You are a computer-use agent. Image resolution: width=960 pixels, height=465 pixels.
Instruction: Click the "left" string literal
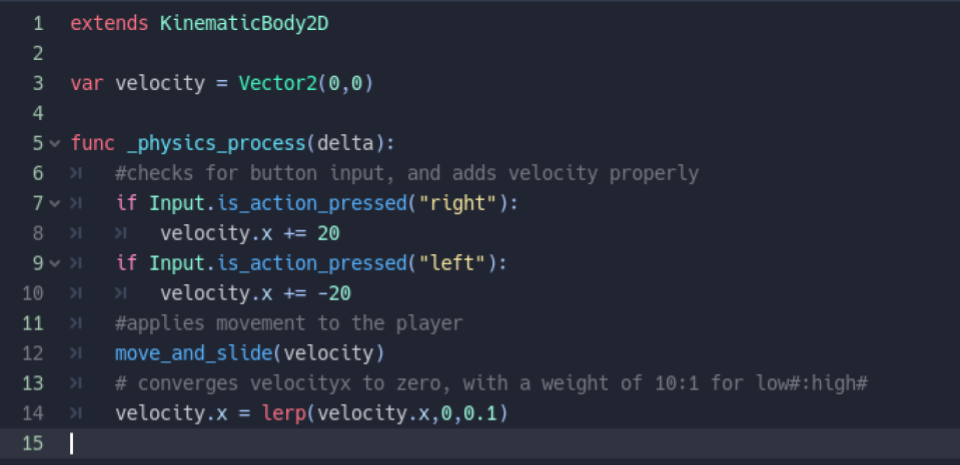pyautogui.click(x=451, y=263)
